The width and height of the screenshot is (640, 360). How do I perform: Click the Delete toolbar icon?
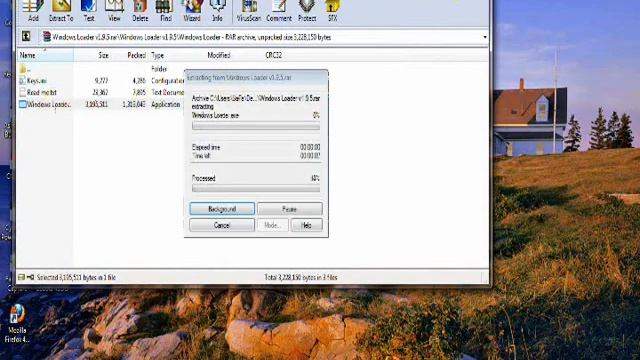tap(140, 11)
